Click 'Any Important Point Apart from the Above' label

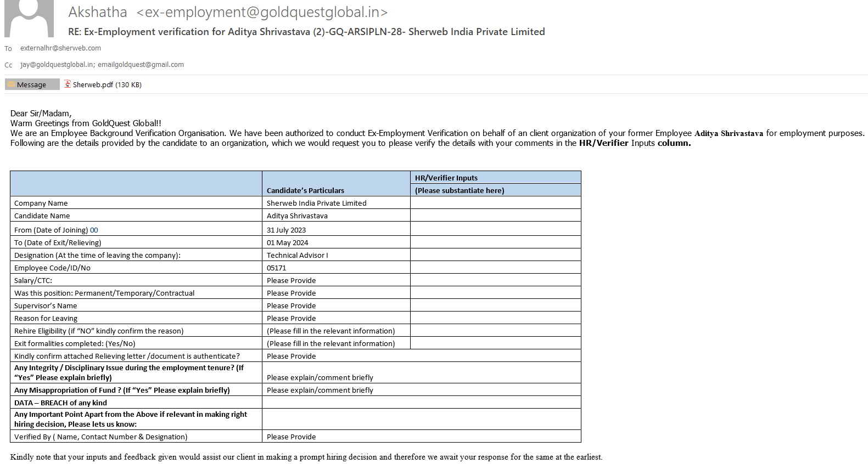[131, 419]
